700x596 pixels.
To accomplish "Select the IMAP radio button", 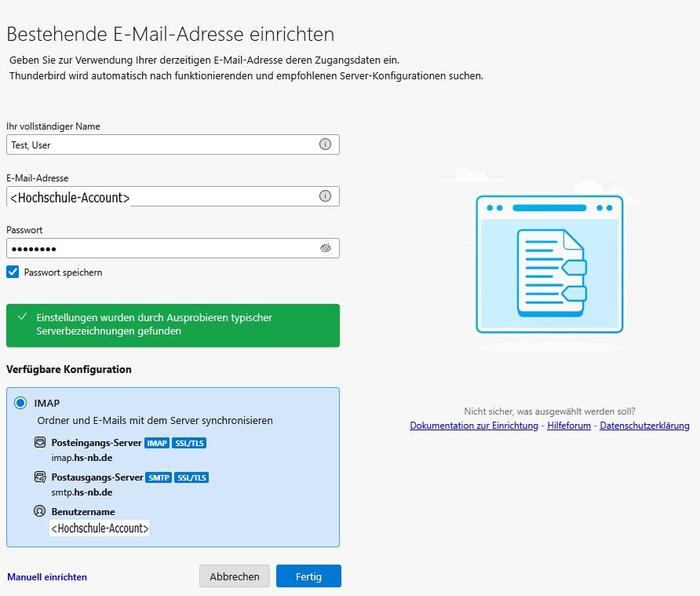I will [x=20, y=403].
